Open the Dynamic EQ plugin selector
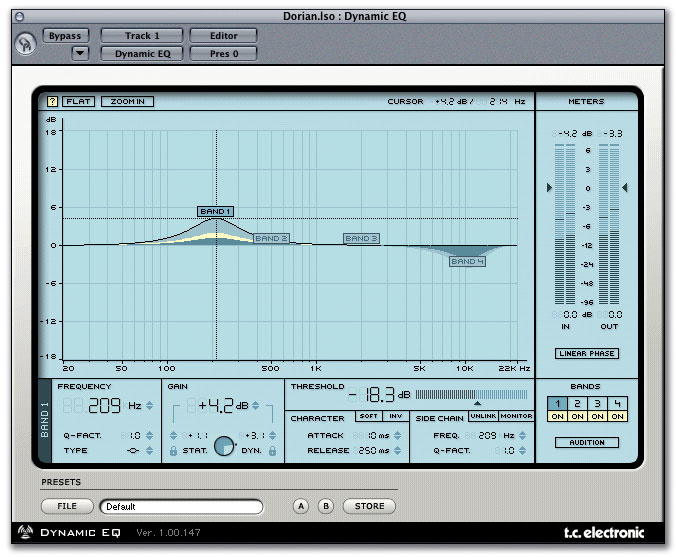This screenshot has height=557, width=676. point(142,53)
